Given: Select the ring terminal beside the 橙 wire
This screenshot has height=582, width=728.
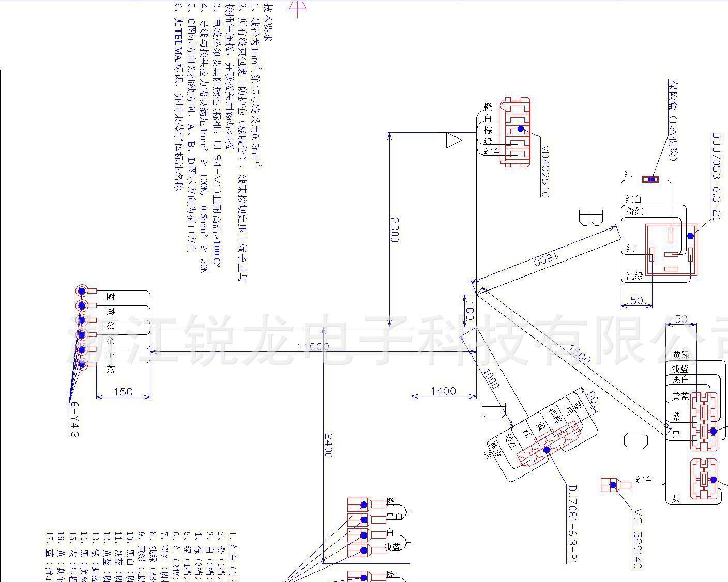Looking at the screenshot, I should [x=87, y=364].
